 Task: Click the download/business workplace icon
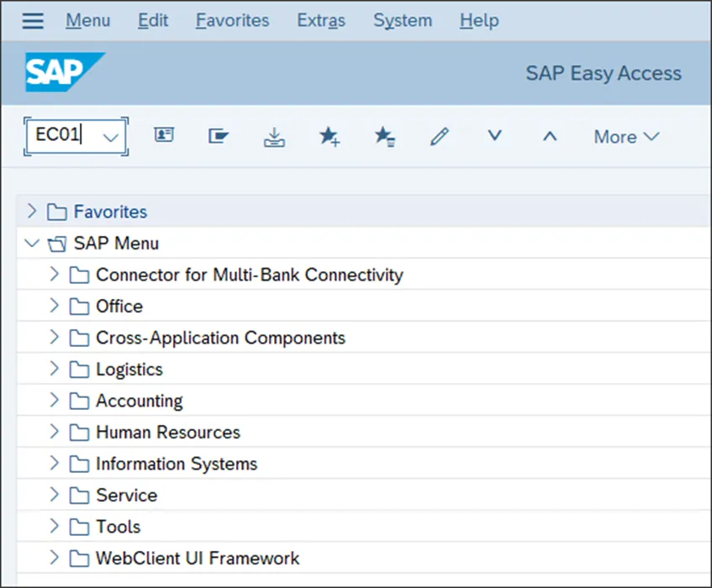[x=274, y=137]
